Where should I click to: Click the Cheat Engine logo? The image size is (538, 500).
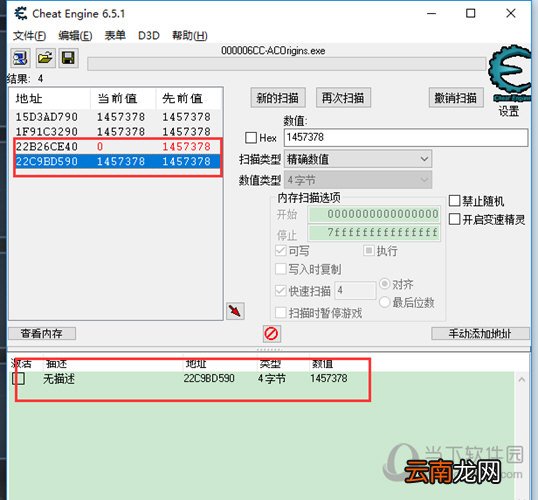pos(510,73)
